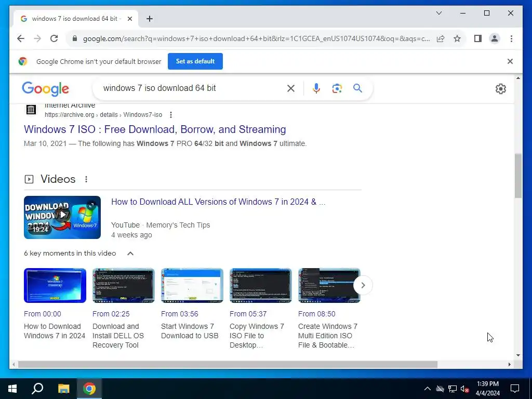Open the muted volume tray icon
This screenshot has height=399, width=532.
tap(464, 389)
